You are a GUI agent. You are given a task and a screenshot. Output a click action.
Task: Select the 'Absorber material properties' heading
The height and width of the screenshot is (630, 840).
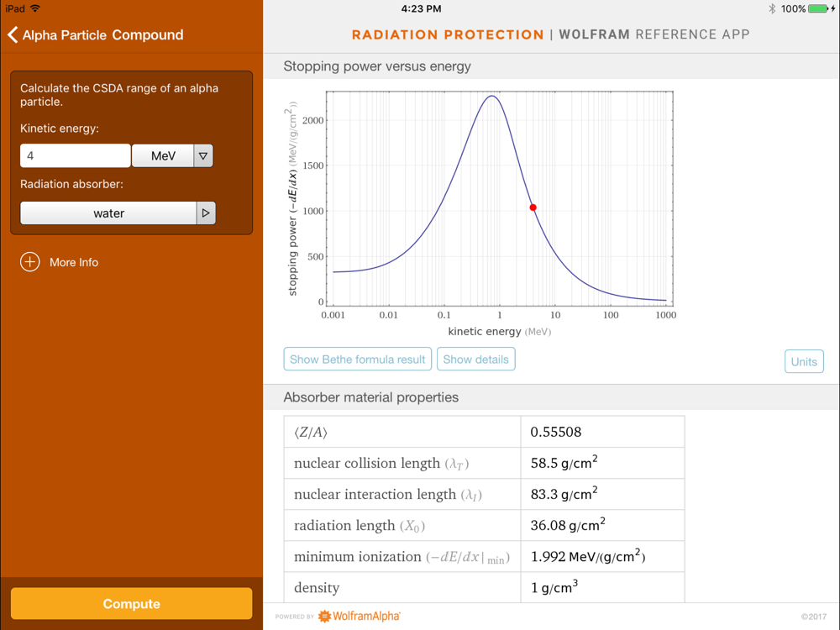pos(370,397)
